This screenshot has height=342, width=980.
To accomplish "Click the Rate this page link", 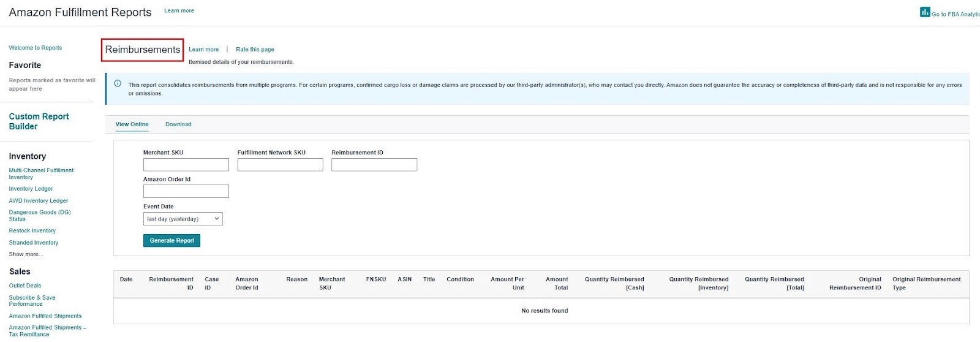I will 255,50.
